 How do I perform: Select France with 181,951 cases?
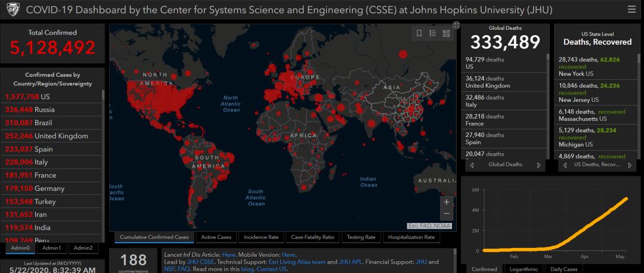point(51,175)
